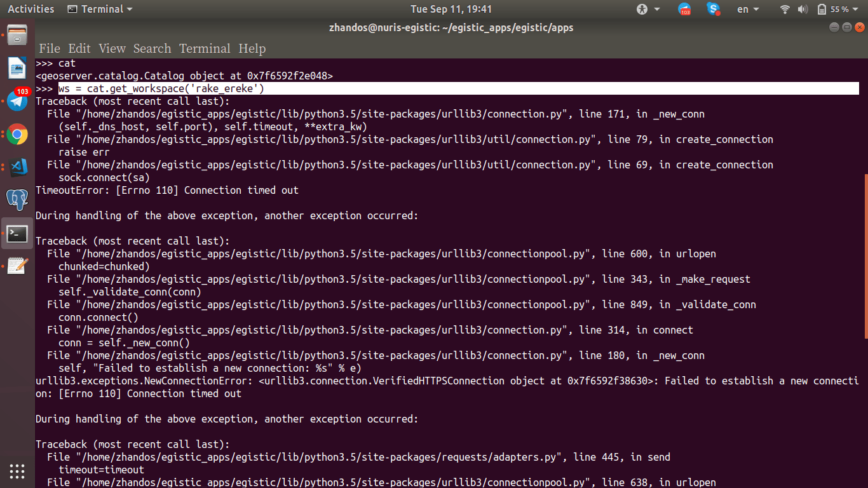Open the Files manager in the dock
The height and width of the screenshot is (488, 868).
tap(17, 34)
